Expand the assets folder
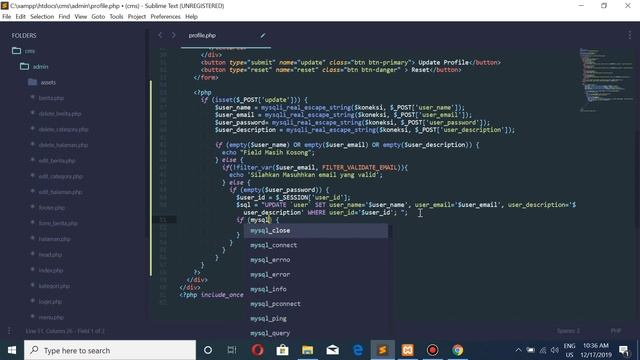Screen dimensions: 640x360 (x=32, y=82)
